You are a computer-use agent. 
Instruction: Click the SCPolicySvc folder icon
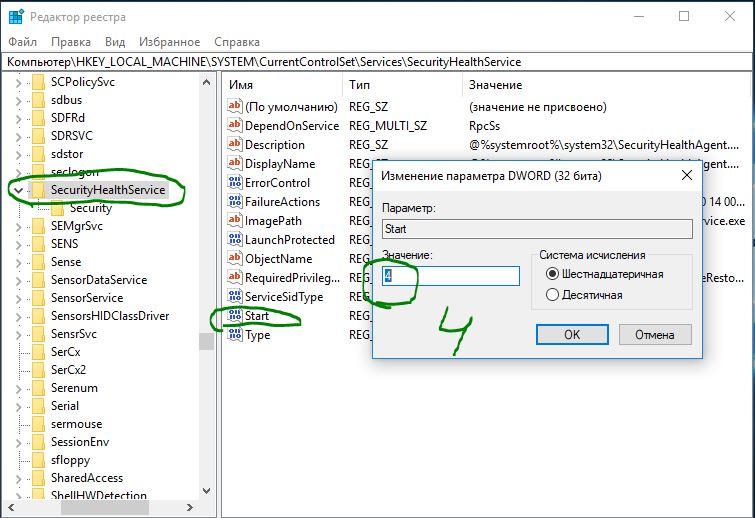[x=39, y=82]
